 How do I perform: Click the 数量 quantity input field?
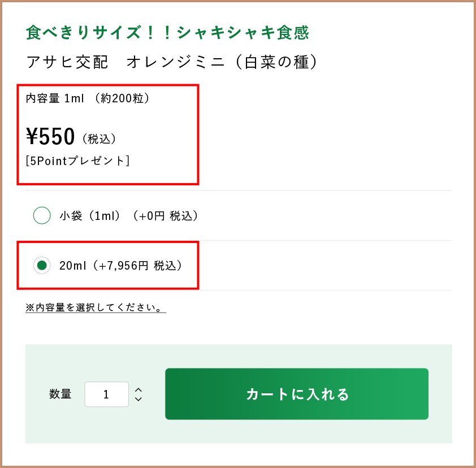106,395
